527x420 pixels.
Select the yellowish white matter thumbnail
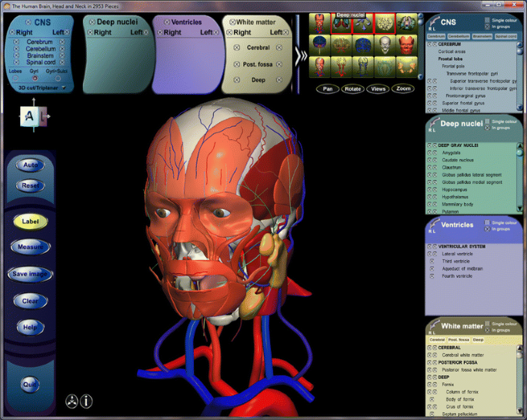click(x=385, y=24)
